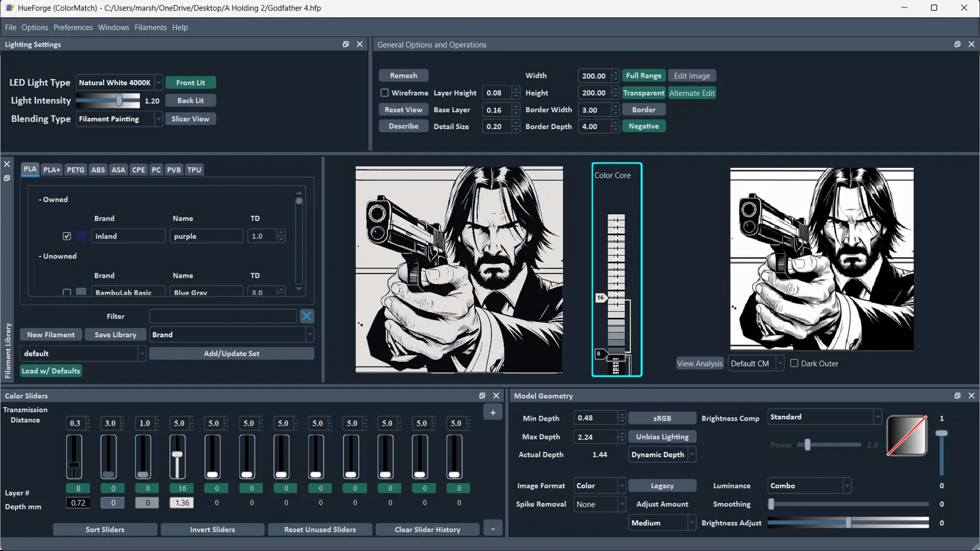Adjust the Brightness Adjust slider
The image size is (980, 551).
848,523
